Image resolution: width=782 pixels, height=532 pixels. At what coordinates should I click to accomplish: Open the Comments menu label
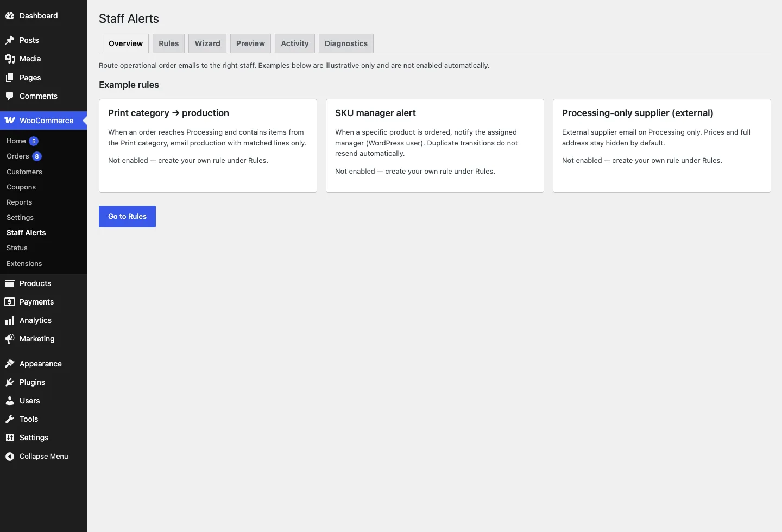tap(39, 96)
